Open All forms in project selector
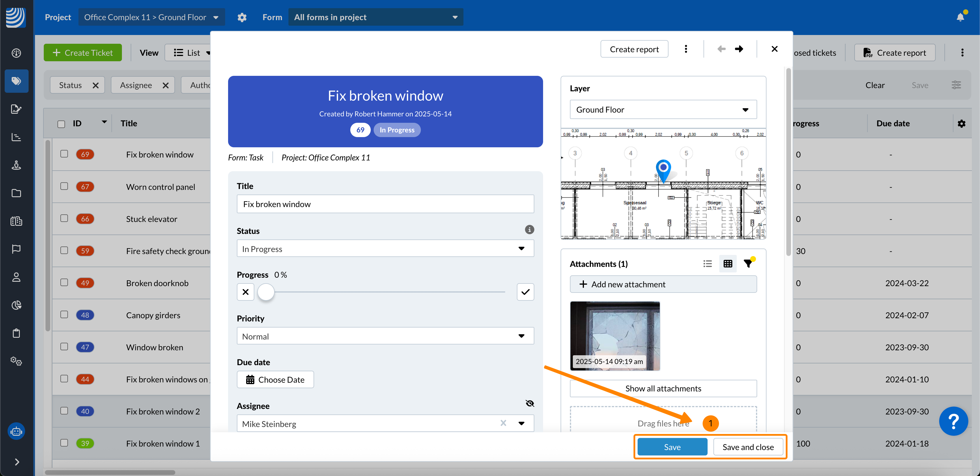980x476 pixels. (375, 17)
